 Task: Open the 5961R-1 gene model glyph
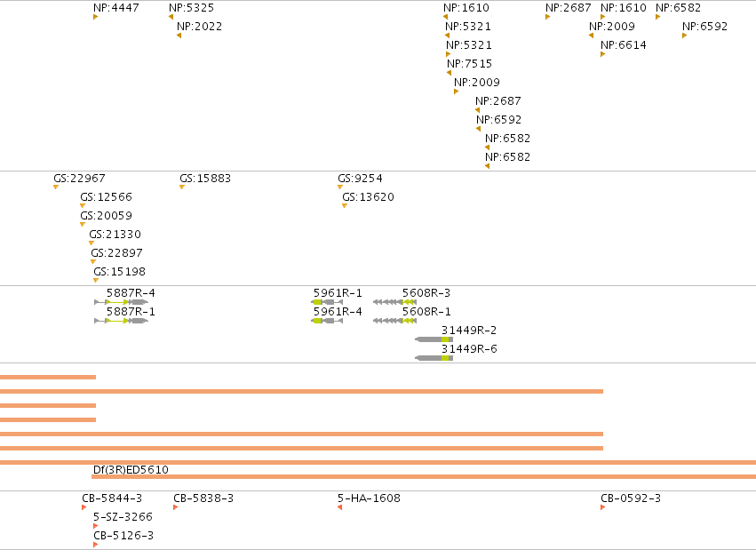(327, 302)
